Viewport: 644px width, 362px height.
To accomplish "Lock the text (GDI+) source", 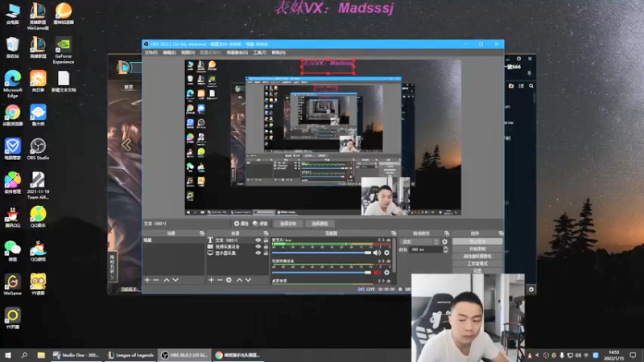I will click(x=266, y=240).
